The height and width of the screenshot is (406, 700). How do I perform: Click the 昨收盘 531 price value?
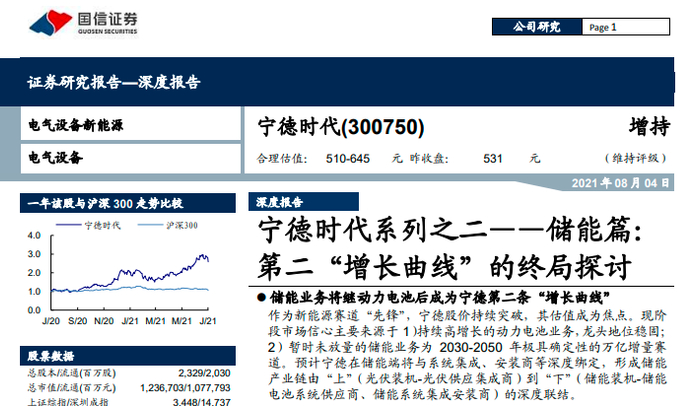coord(493,159)
